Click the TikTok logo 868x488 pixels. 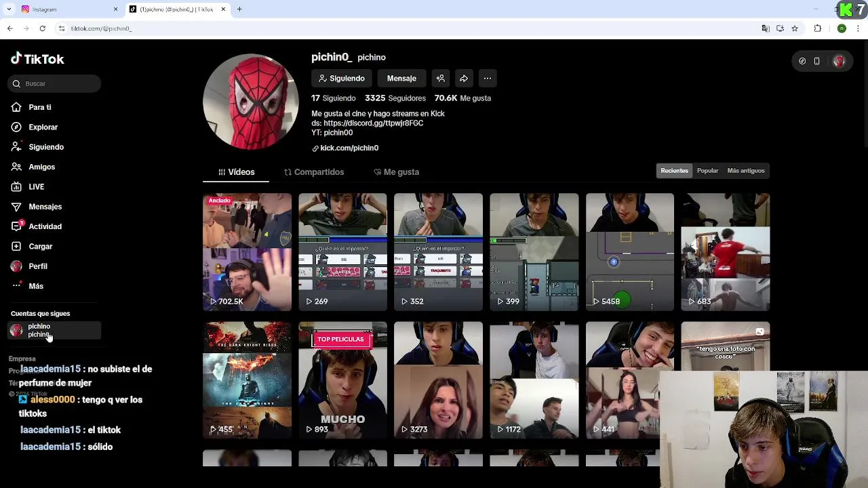[x=37, y=59]
